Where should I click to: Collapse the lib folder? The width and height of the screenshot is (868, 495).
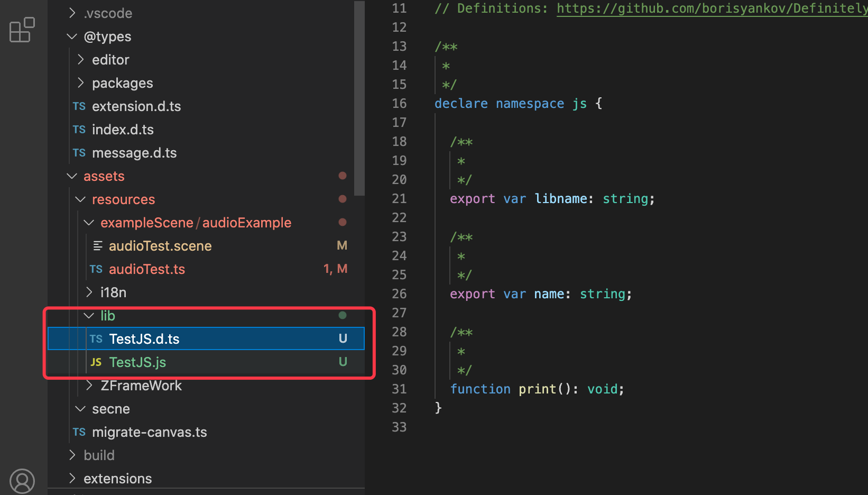click(x=89, y=316)
